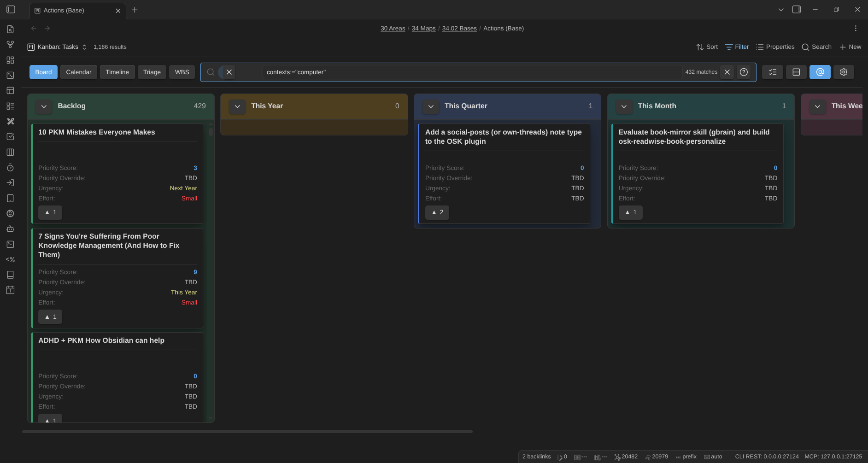The image size is (868, 463).
Task: Open the terminal ribbon icon
Action: (x=10, y=244)
